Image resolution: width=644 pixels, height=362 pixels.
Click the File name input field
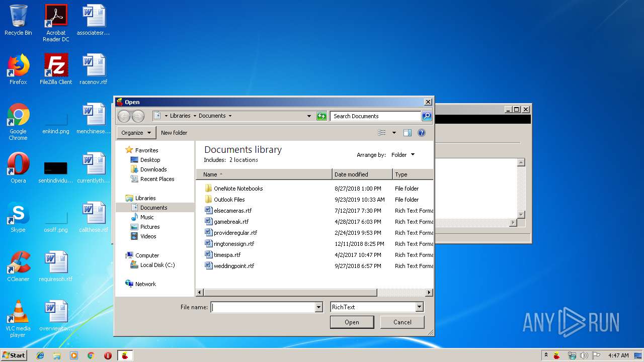(263, 307)
